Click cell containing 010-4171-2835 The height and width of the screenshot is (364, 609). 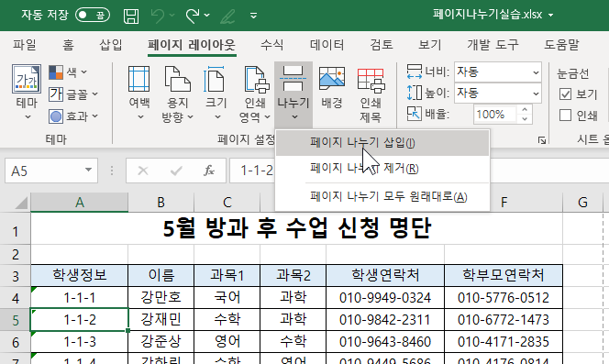(x=504, y=341)
